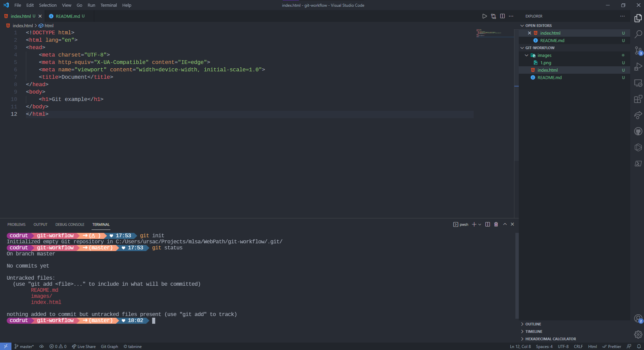Close index.html in Open Editors list
Viewport: 644px width, 350px height.
(x=530, y=33)
